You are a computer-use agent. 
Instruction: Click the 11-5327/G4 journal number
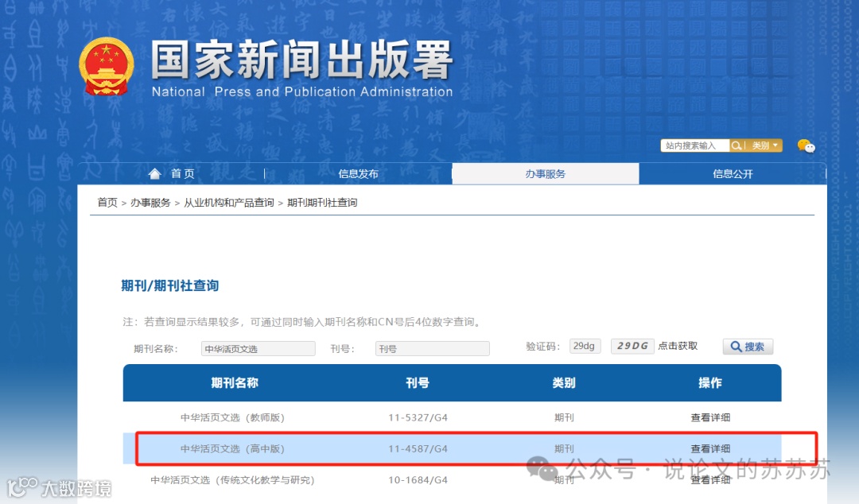point(418,417)
